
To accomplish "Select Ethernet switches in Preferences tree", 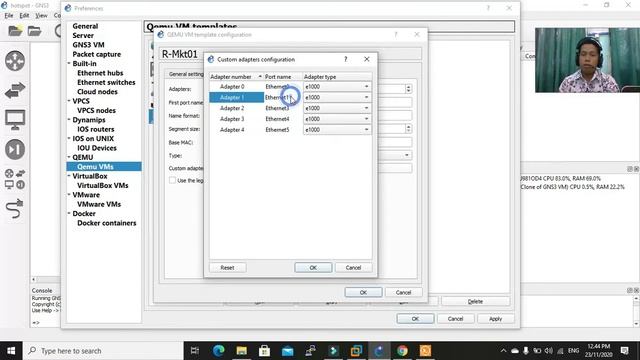I will (x=106, y=82).
